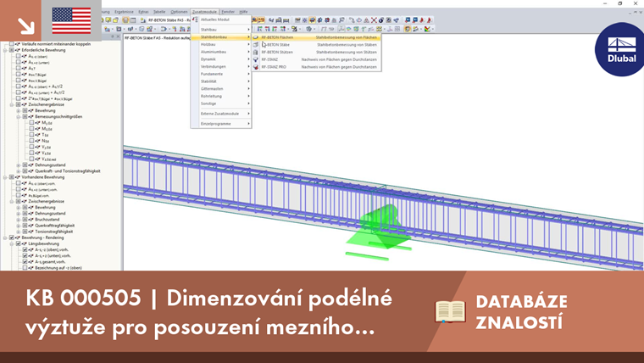
Task: Open the Verbindungen submenu
Action: click(221, 67)
